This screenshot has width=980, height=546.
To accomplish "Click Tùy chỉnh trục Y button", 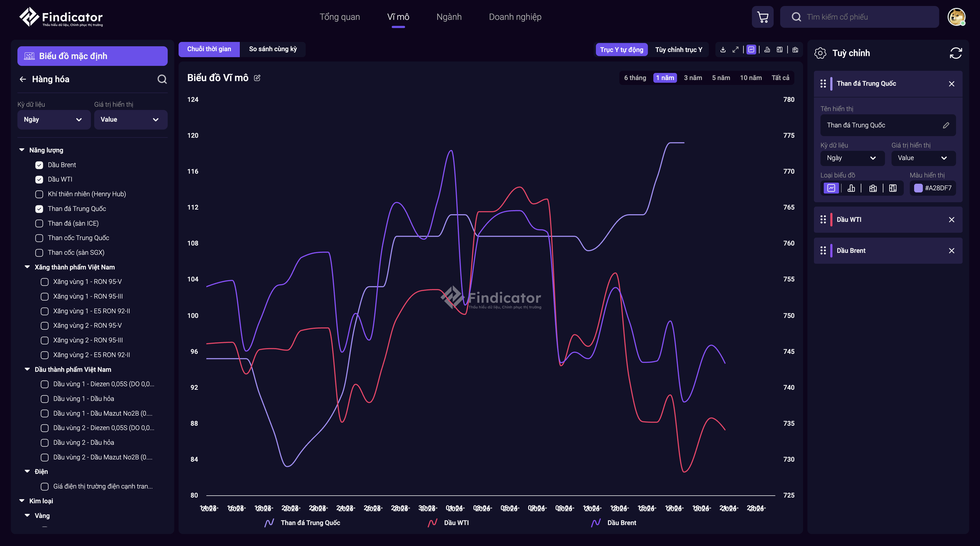I will pyautogui.click(x=678, y=50).
